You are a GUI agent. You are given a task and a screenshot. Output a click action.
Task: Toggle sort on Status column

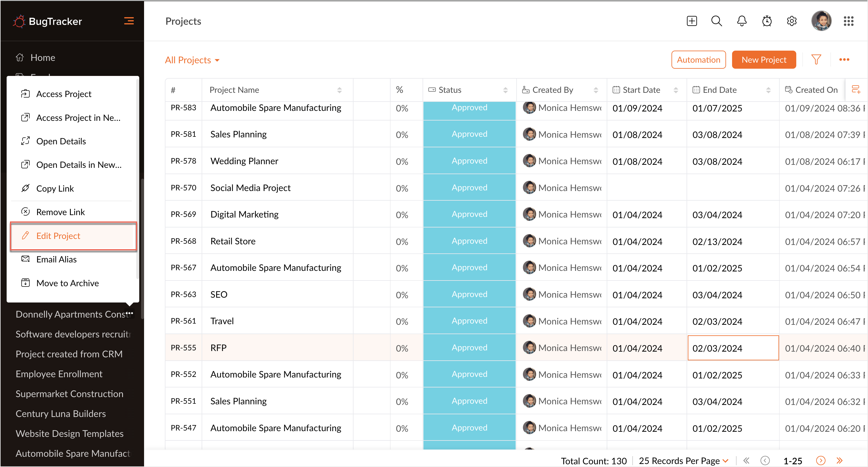click(x=505, y=90)
